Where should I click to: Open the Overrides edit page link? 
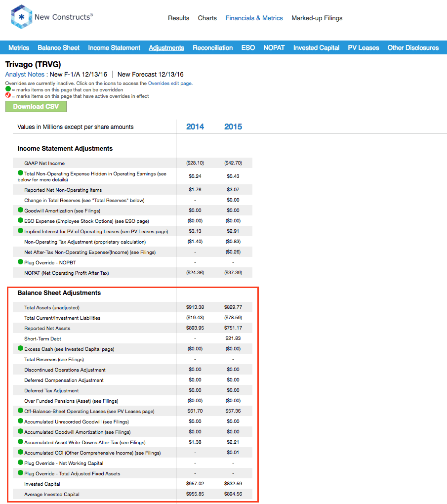click(170, 83)
